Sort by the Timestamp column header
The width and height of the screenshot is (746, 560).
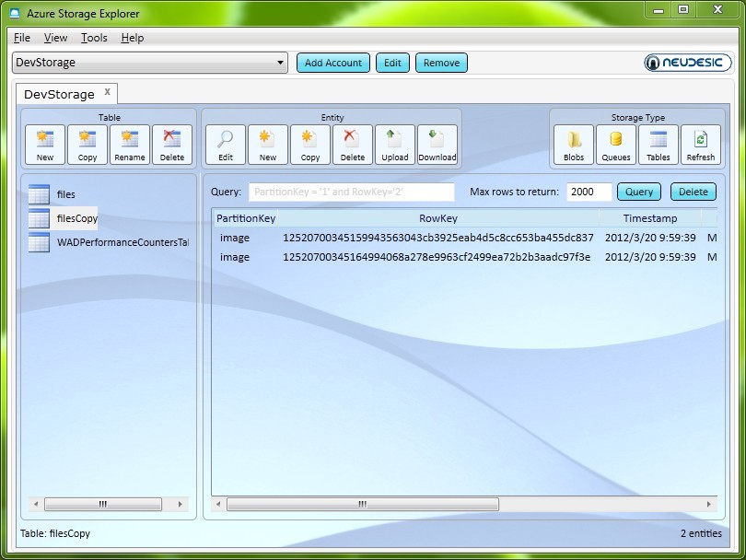[650, 218]
